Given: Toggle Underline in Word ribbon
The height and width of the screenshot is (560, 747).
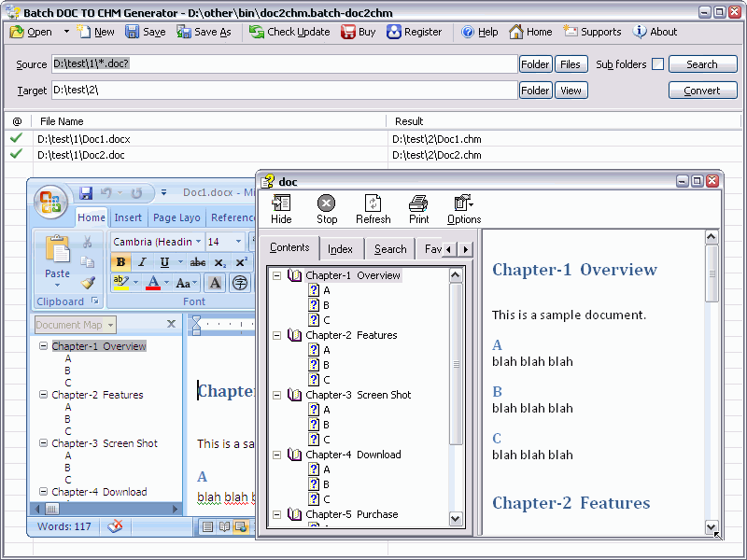Looking at the screenshot, I should (x=164, y=262).
